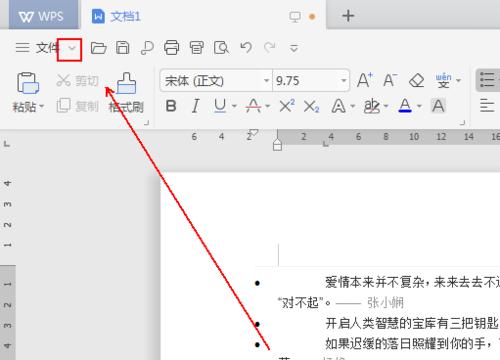Click the Undo arrow
Image resolution: width=500 pixels, height=360 pixels.
coord(246,47)
